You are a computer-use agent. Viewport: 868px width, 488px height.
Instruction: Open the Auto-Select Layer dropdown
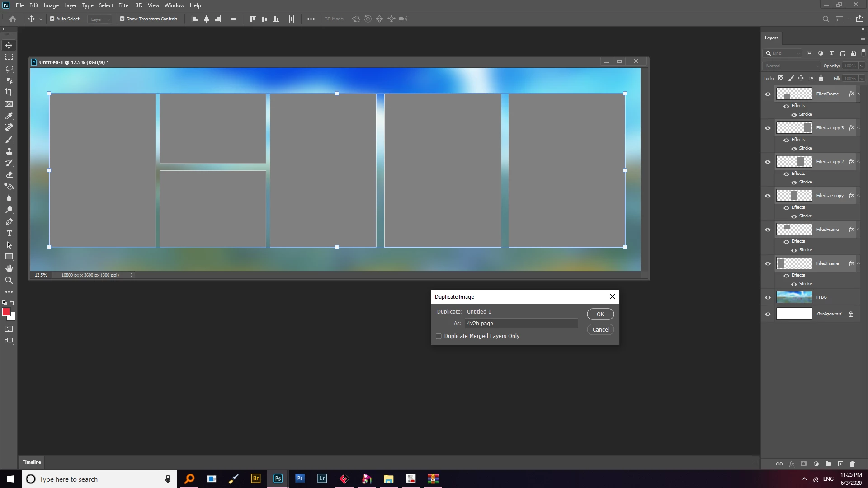click(99, 19)
